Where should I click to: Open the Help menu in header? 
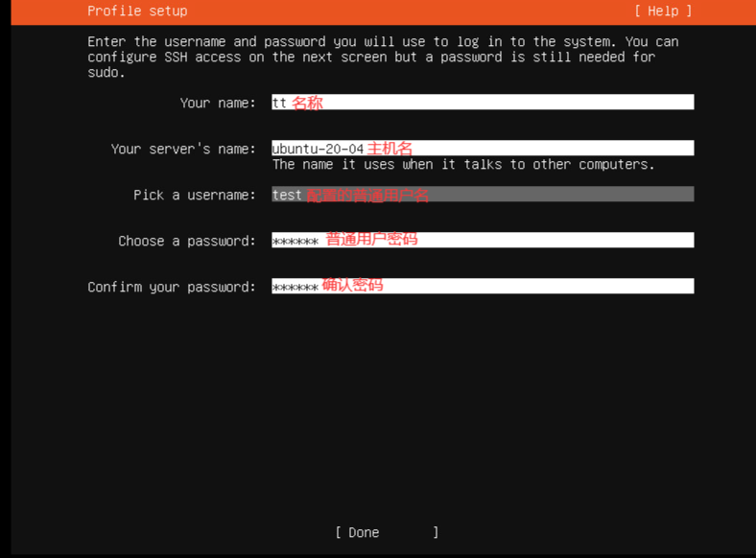click(x=662, y=12)
